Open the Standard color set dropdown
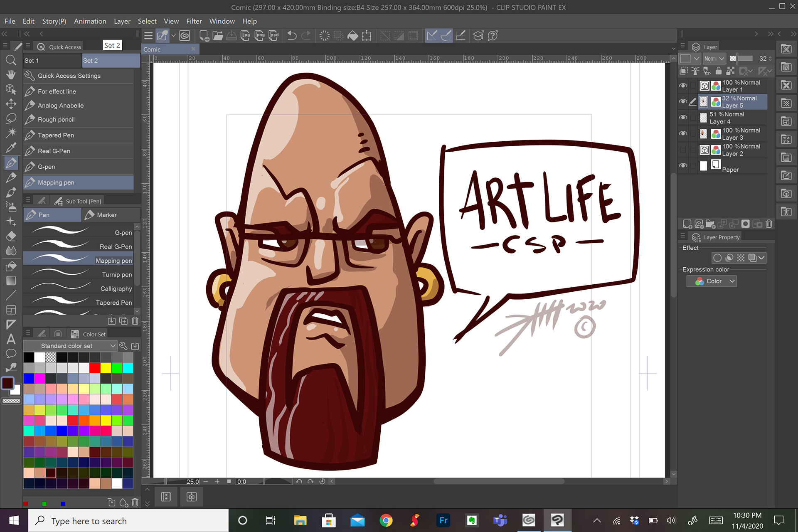 [x=70, y=346]
